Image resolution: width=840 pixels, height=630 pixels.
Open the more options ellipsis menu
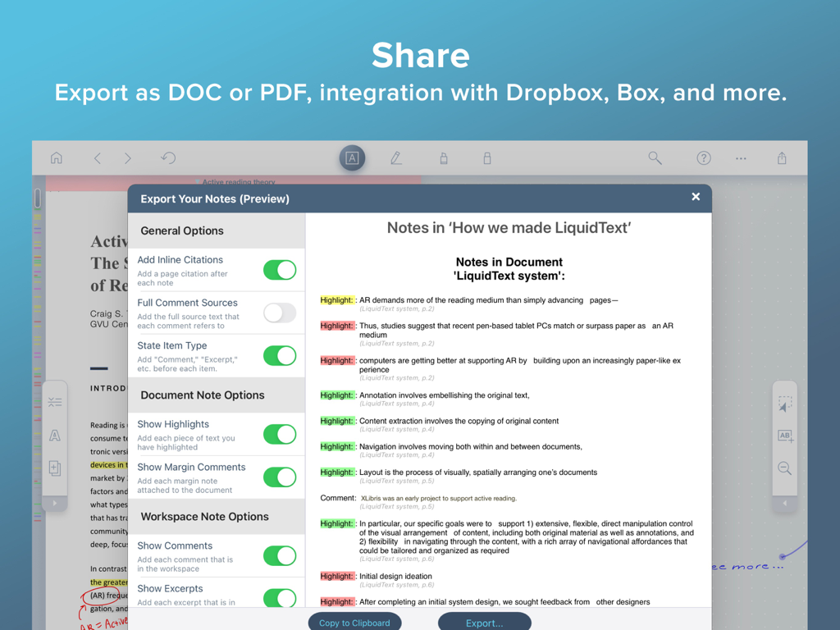click(x=741, y=157)
